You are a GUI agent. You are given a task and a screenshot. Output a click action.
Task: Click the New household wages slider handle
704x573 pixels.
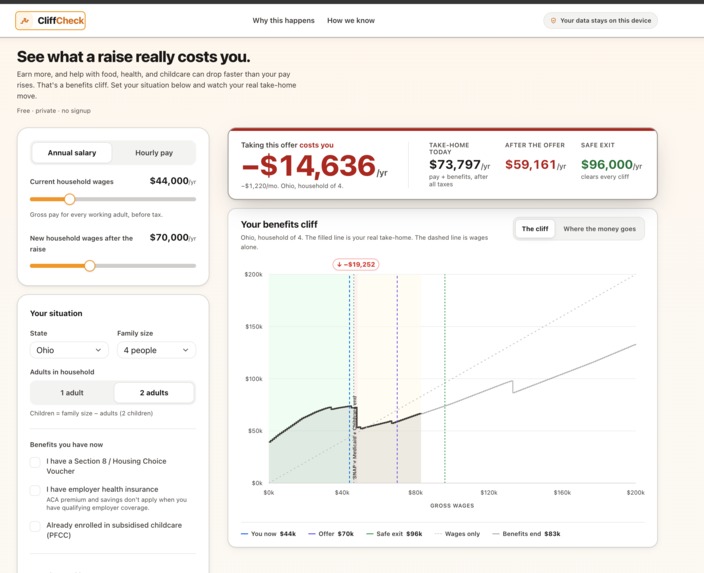90,266
